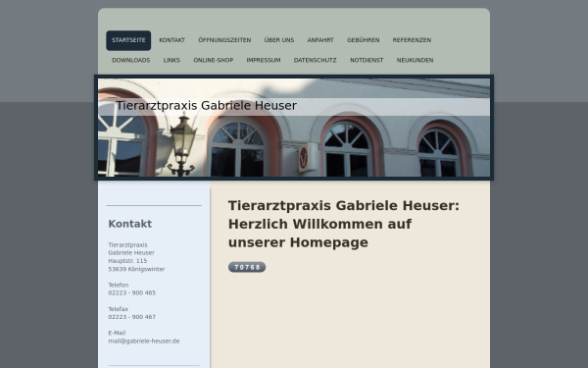Open the Anfahrt page
The image size is (588, 368).
(320, 40)
